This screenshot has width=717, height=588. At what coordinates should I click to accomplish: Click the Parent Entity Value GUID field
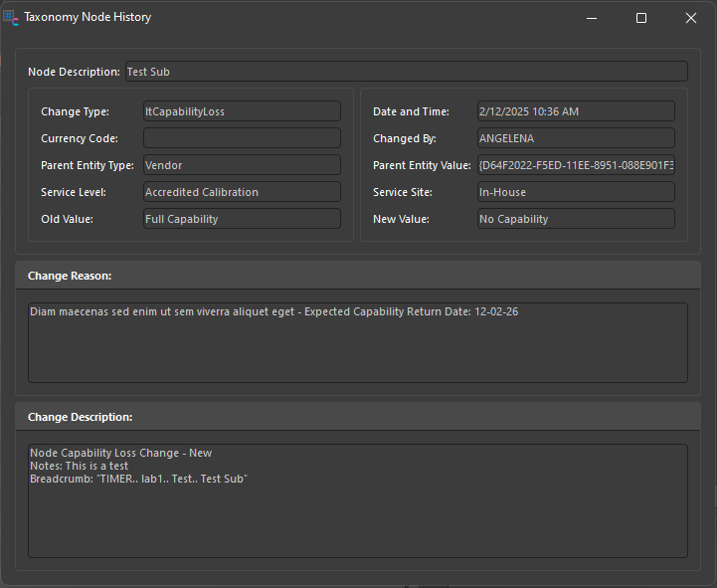575,165
